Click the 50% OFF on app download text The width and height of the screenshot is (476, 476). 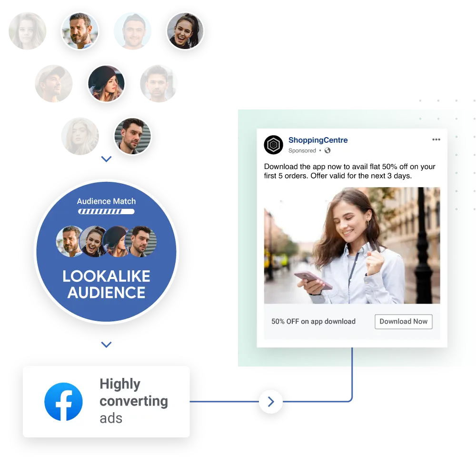coord(313,321)
